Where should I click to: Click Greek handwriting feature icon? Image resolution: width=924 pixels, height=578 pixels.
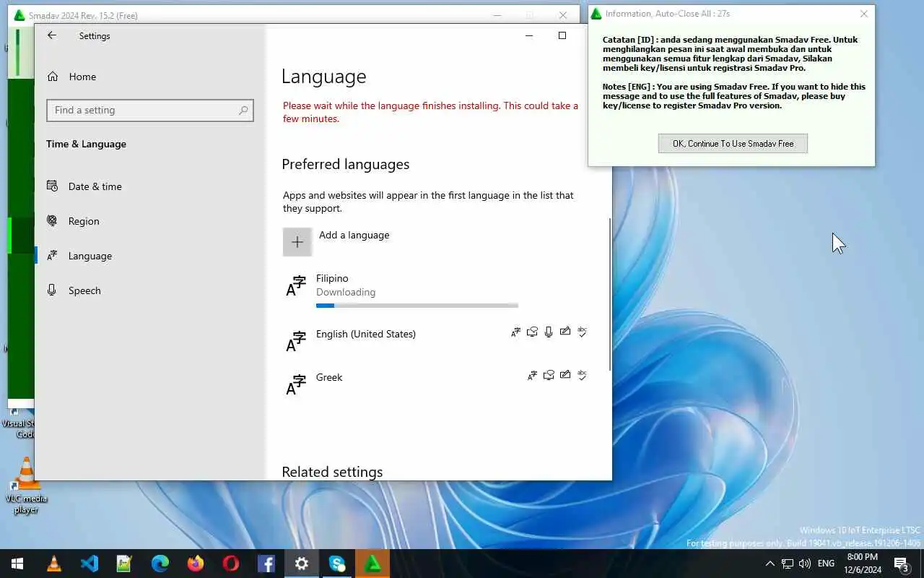click(565, 376)
